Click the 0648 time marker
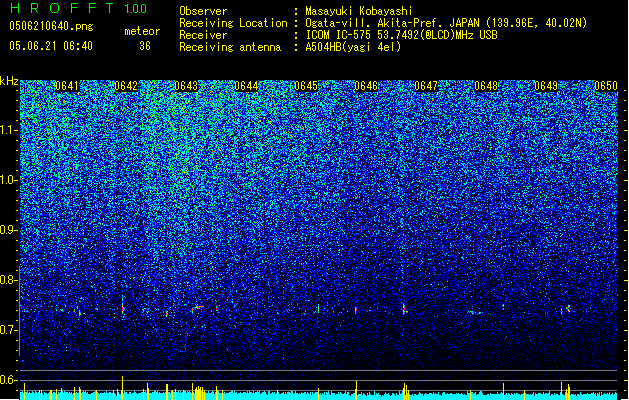Screen dimensions: 629x400 pos(486,86)
